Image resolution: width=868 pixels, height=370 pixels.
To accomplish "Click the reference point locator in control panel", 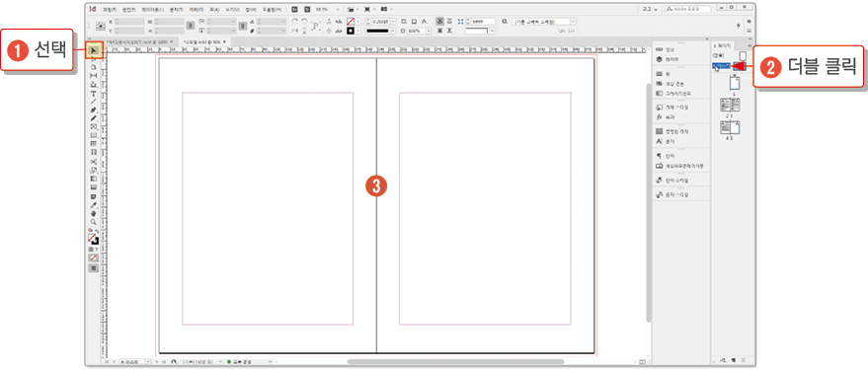I will 100,26.
